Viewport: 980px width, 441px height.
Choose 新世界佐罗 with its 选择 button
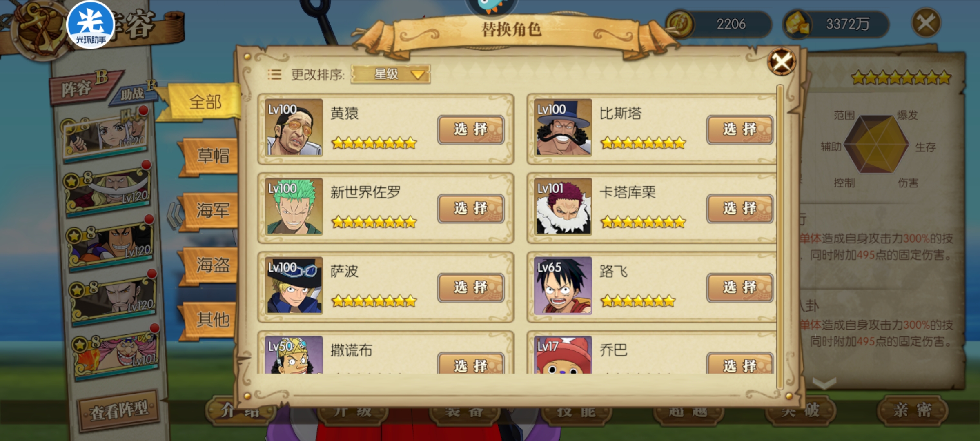coord(471,209)
